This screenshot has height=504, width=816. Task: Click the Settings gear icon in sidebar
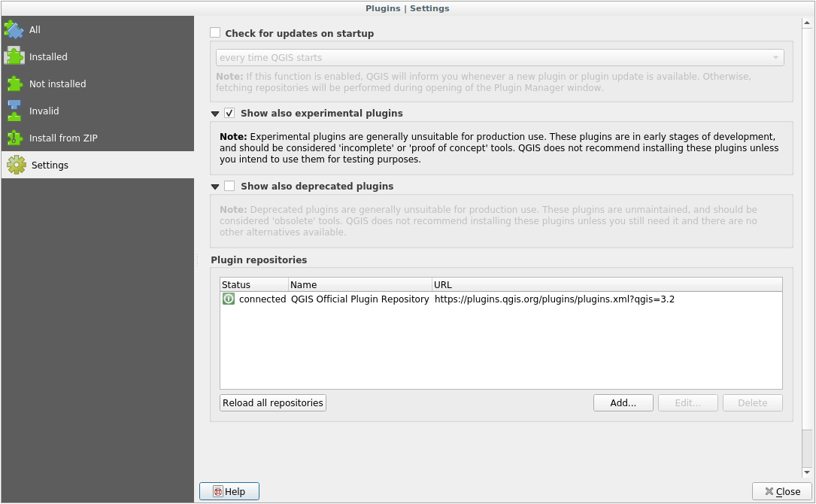15,165
